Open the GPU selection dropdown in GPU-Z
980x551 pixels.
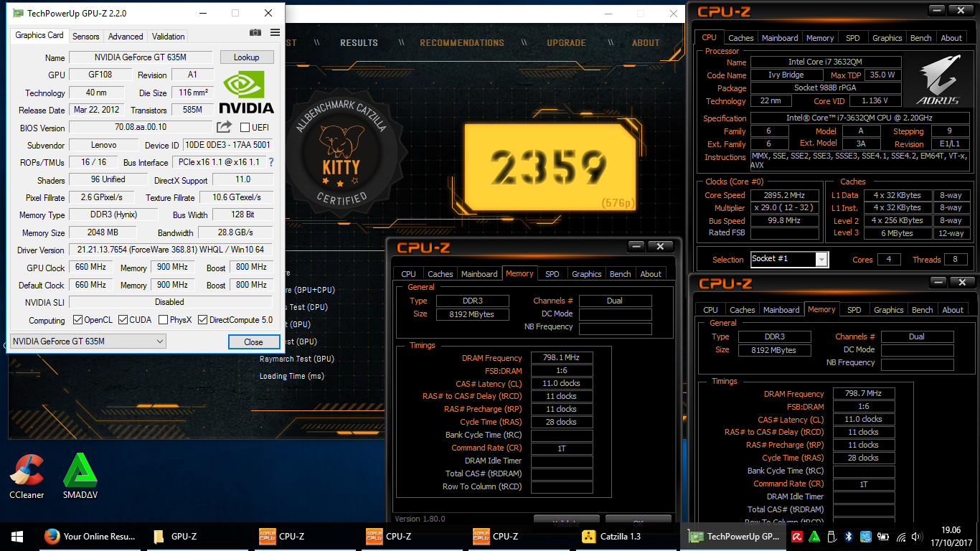click(88, 342)
